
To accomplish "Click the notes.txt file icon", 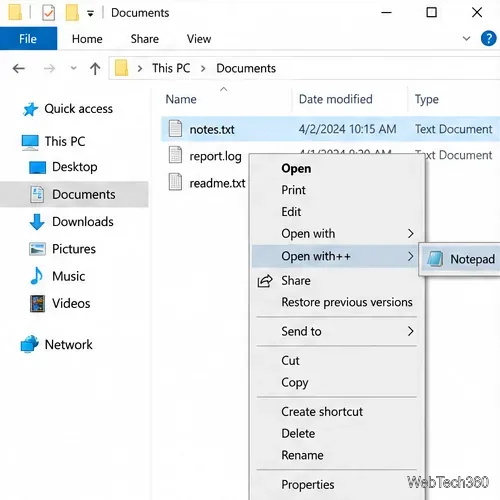I will (175, 129).
